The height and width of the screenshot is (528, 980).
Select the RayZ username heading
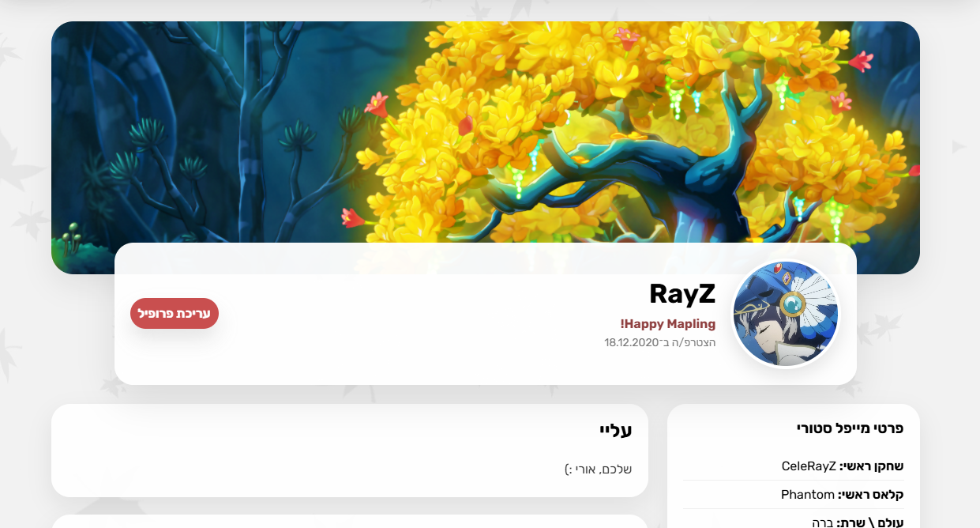pyautogui.click(x=682, y=293)
